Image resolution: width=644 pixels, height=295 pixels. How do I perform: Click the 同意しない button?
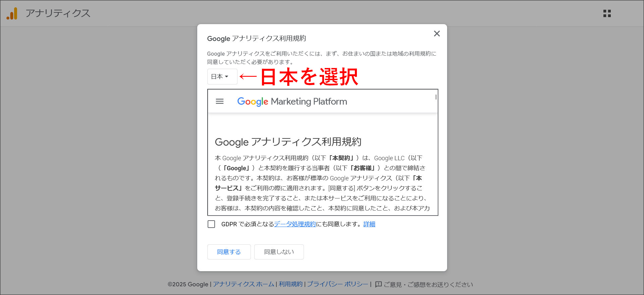coord(279,252)
